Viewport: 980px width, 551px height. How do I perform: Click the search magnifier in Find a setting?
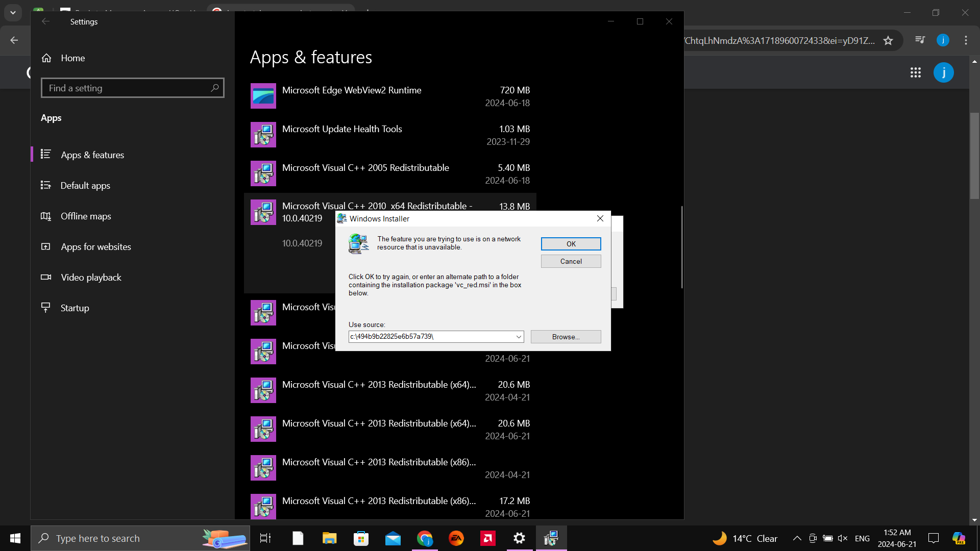tap(215, 88)
